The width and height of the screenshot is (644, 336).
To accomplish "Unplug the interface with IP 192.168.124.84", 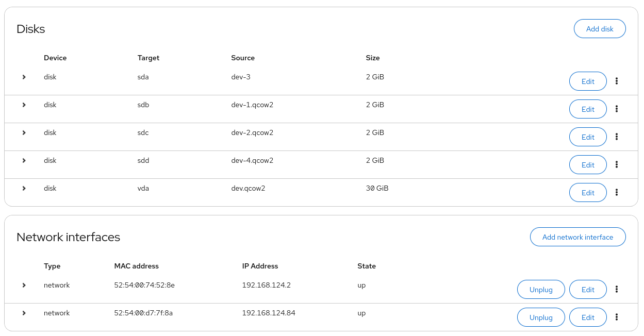I will (x=541, y=317).
